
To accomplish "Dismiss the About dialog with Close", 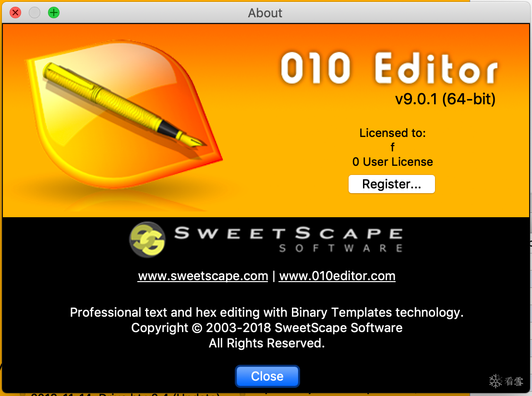I will click(x=267, y=376).
